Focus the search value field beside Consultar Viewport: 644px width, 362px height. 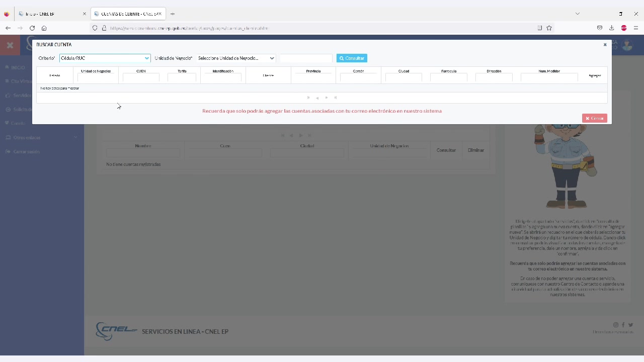(x=306, y=58)
